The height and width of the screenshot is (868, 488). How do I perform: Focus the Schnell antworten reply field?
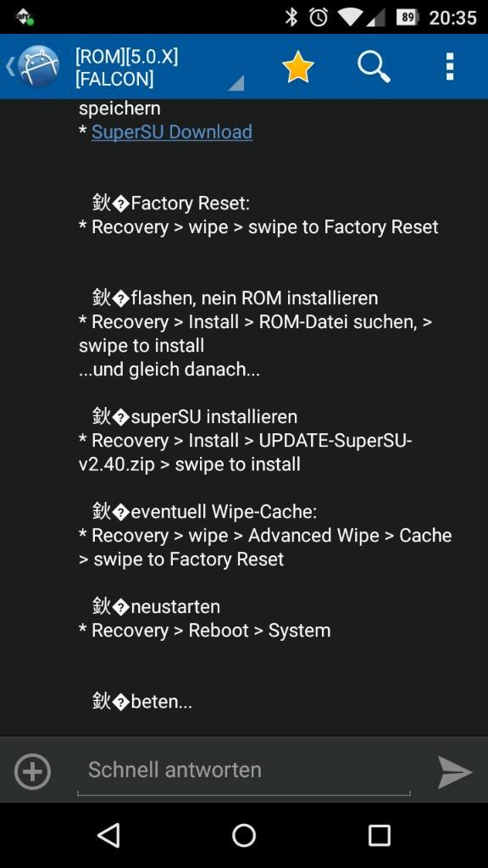(243, 771)
